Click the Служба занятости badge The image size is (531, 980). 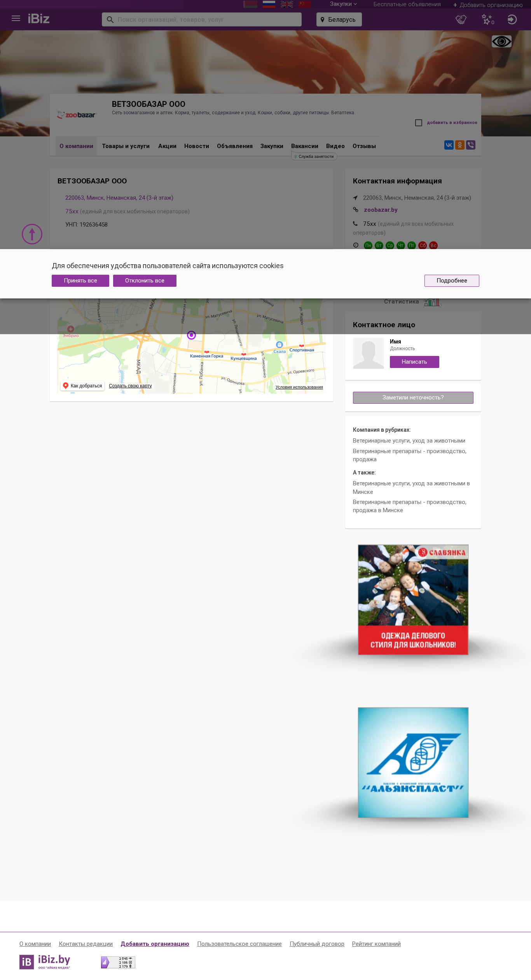point(314,157)
